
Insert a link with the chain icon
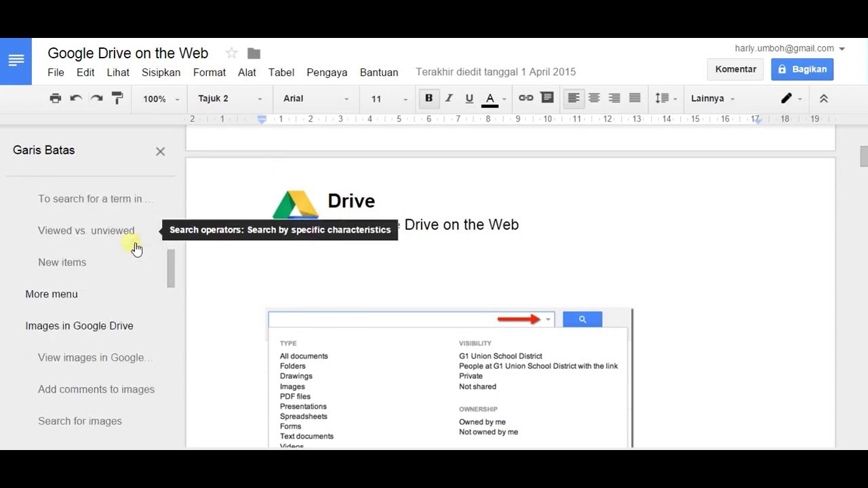point(526,98)
